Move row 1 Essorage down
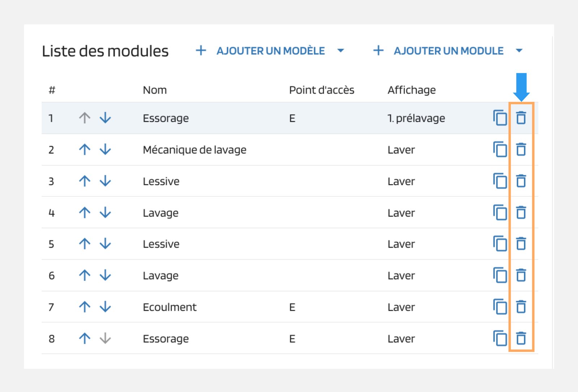This screenshot has width=578, height=392. 105,118
